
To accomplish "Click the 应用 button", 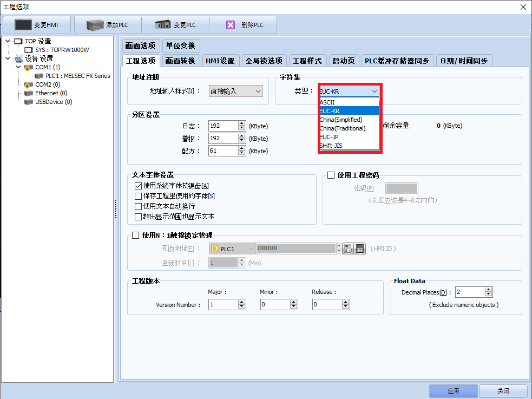I will tap(453, 391).
